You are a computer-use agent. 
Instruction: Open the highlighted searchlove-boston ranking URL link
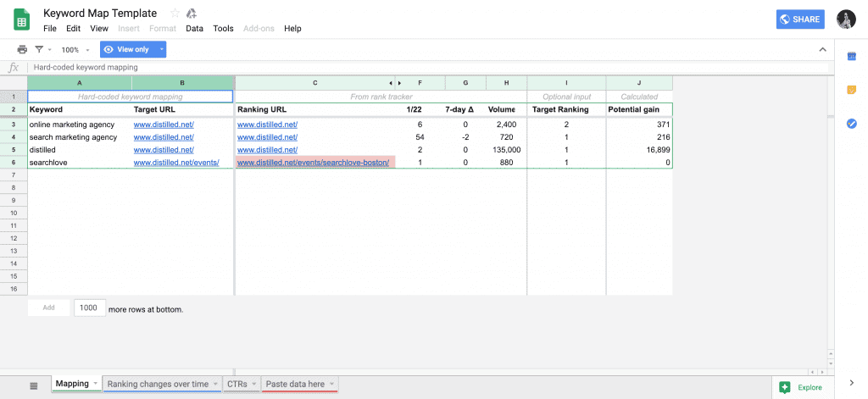(x=313, y=163)
